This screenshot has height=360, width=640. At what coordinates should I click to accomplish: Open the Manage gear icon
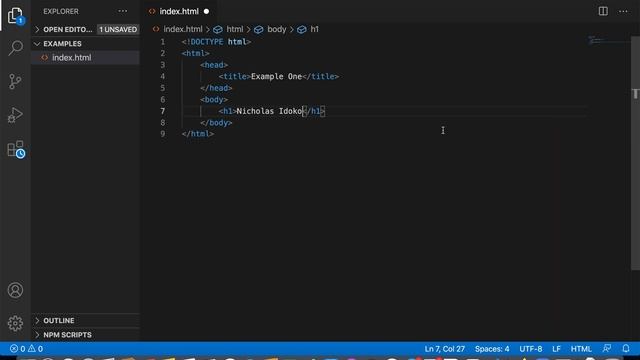(15, 323)
